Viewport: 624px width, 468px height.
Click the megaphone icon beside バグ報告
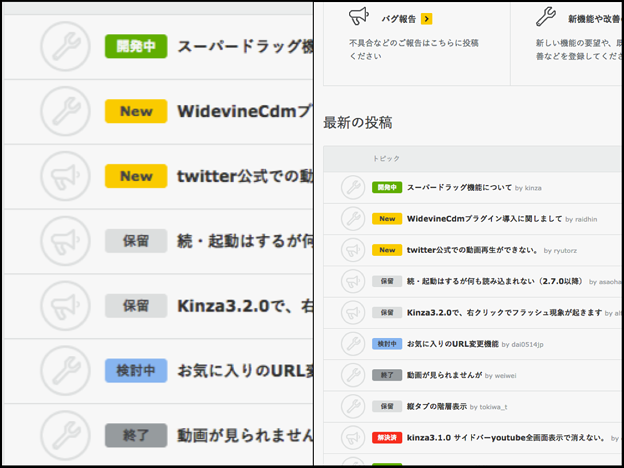click(x=359, y=16)
